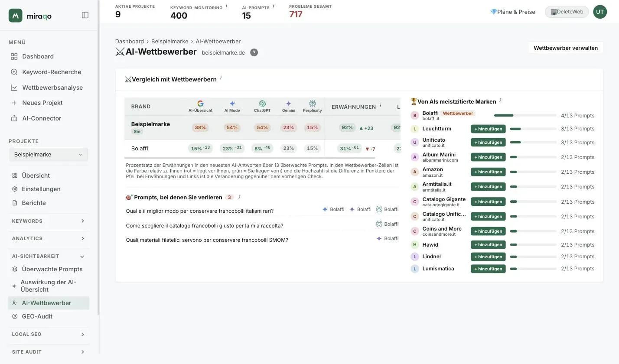Open Auswirkung der AI-Übersicht

tap(49, 286)
